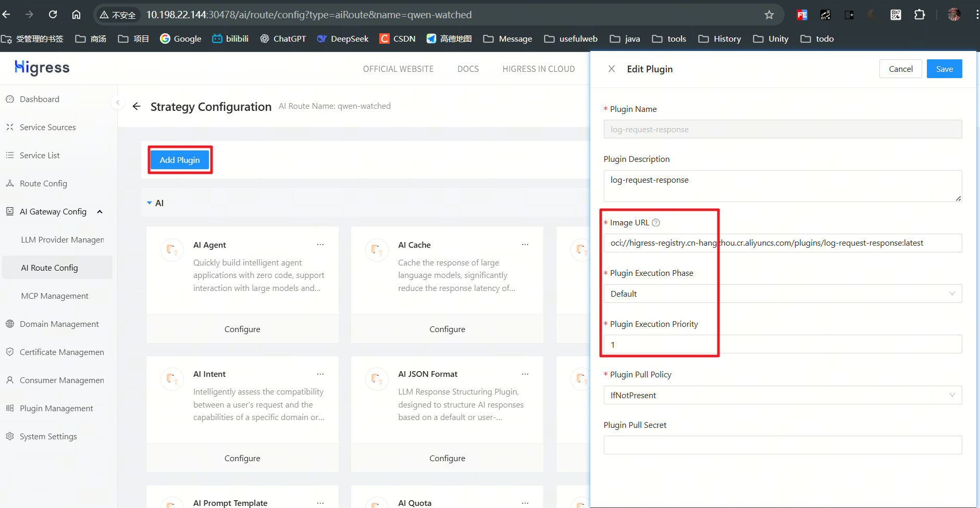Click the browser address bar URL
Image resolution: width=980 pixels, height=508 pixels.
[309, 15]
